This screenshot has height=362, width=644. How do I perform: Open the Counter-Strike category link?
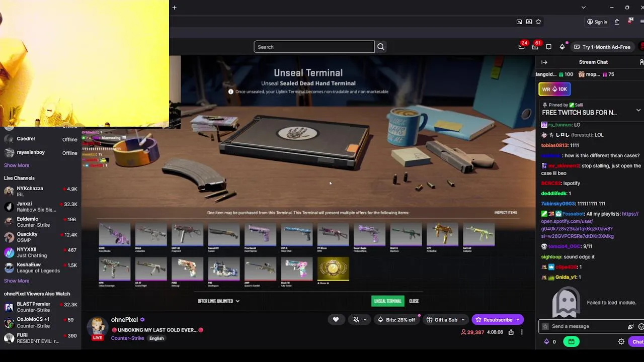click(127, 338)
